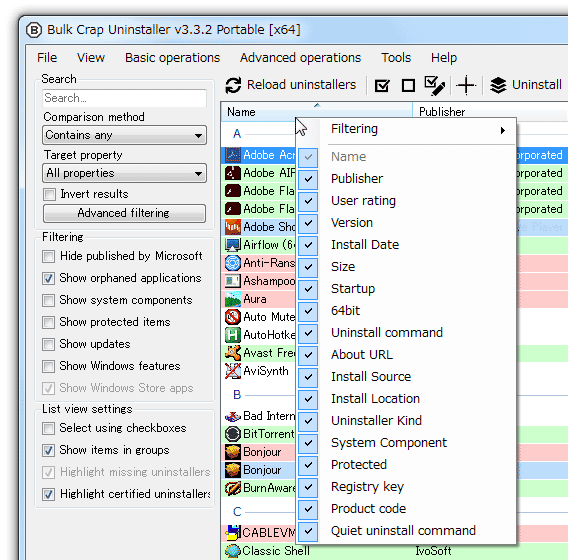The width and height of the screenshot is (568, 560).
Task: Click the Ashampoo app icon
Action: [x=233, y=281]
